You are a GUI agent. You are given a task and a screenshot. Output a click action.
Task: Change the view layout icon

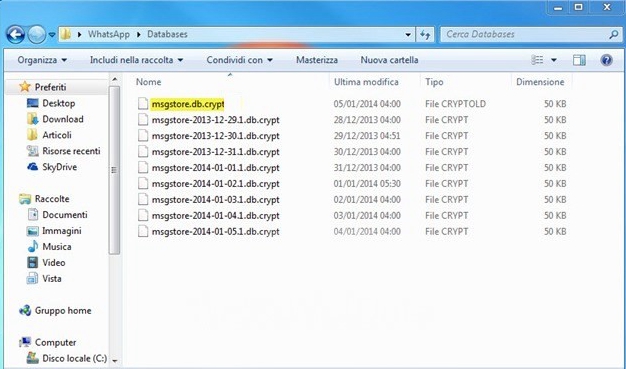click(537, 60)
